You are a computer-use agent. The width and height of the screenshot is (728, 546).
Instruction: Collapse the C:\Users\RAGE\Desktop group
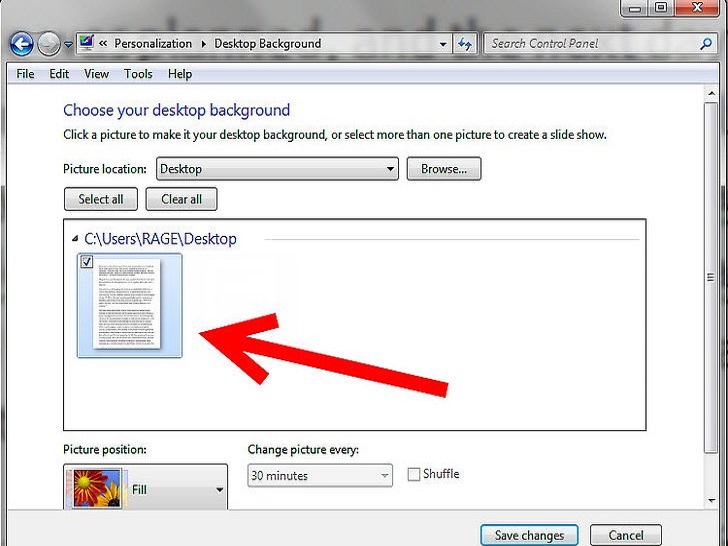[75, 239]
